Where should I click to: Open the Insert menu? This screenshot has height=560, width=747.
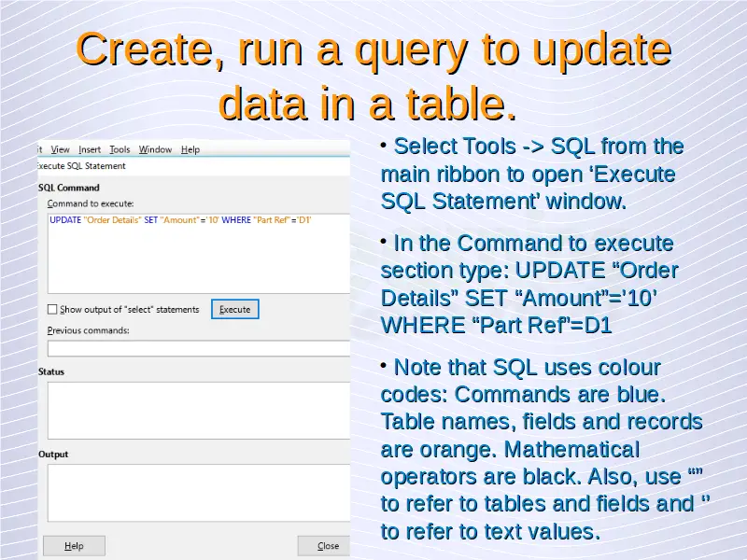point(90,149)
